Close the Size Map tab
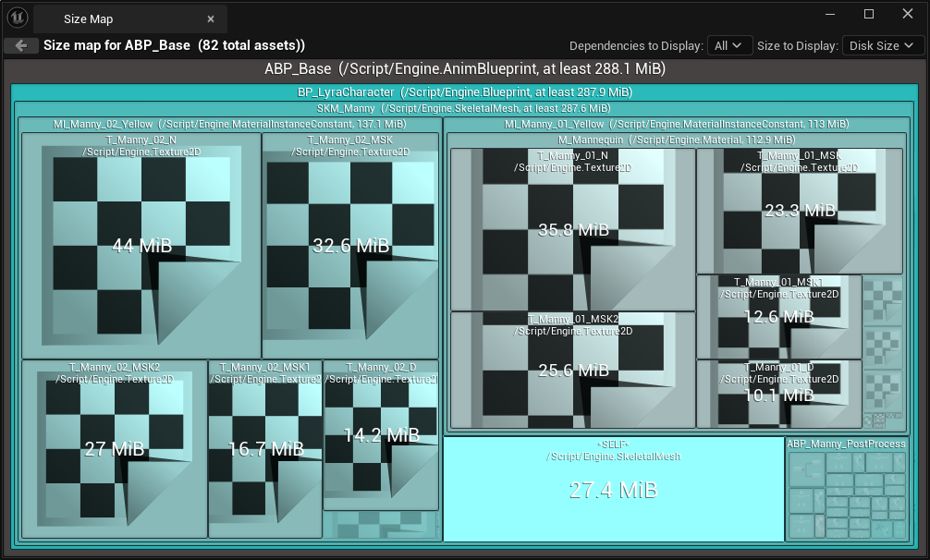Screen dimensions: 930x560 211,19
